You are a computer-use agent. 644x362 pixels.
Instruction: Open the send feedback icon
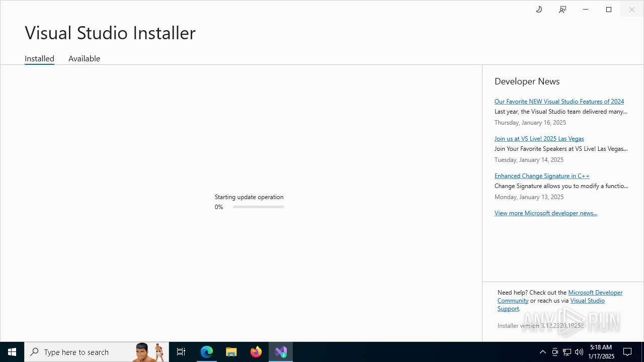pos(562,10)
